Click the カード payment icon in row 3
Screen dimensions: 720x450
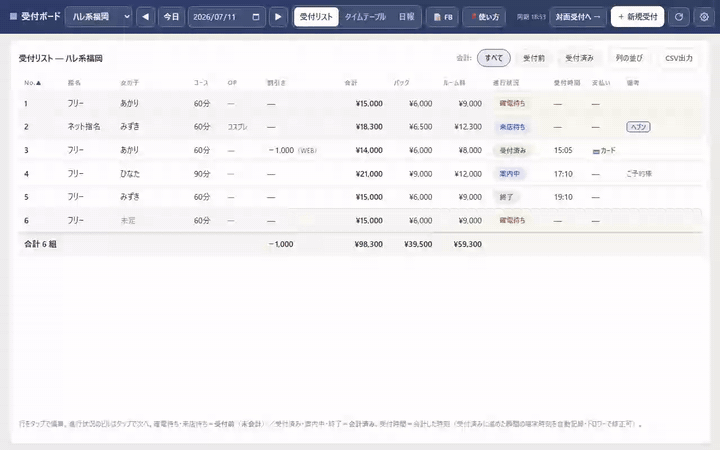point(596,151)
